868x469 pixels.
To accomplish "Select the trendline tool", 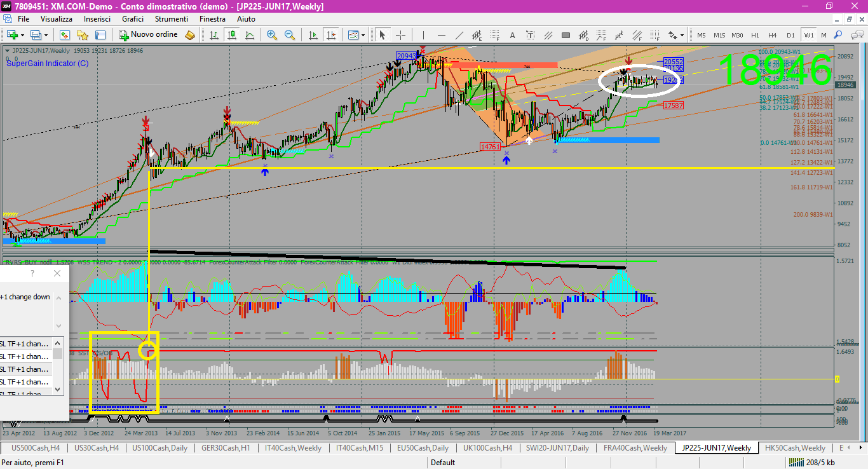I will tap(459, 35).
